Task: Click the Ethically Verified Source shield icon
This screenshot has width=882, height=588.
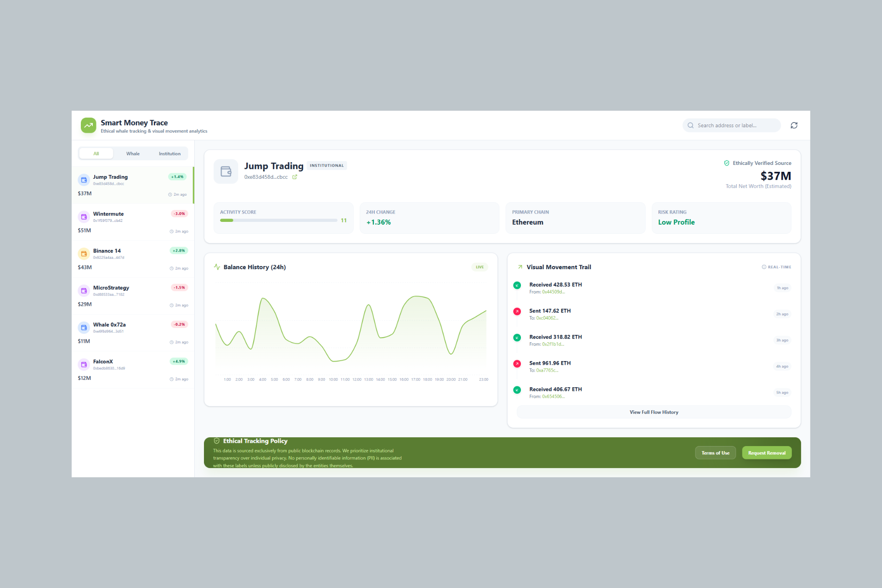Action: (x=727, y=163)
